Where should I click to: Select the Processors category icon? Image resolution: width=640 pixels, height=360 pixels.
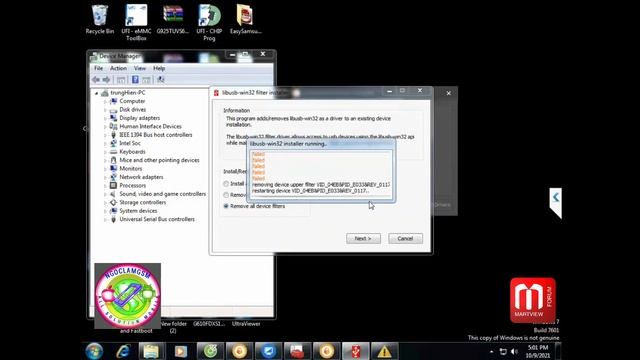point(113,185)
